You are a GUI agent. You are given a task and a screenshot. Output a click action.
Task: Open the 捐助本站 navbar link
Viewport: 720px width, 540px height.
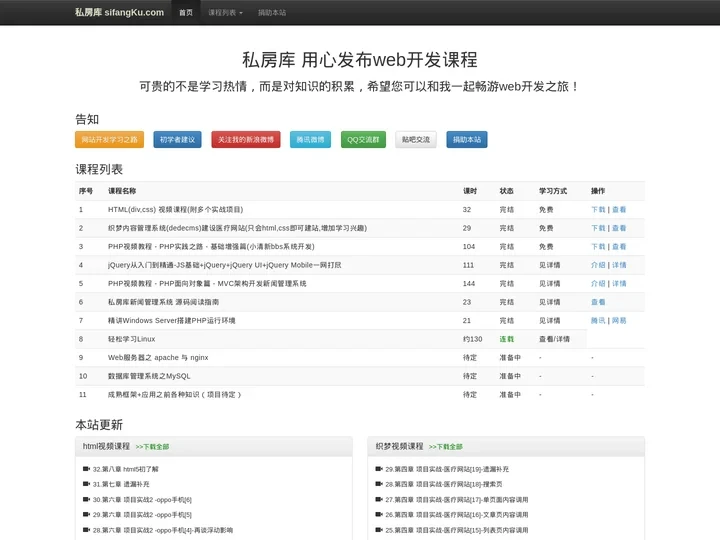coord(272,12)
